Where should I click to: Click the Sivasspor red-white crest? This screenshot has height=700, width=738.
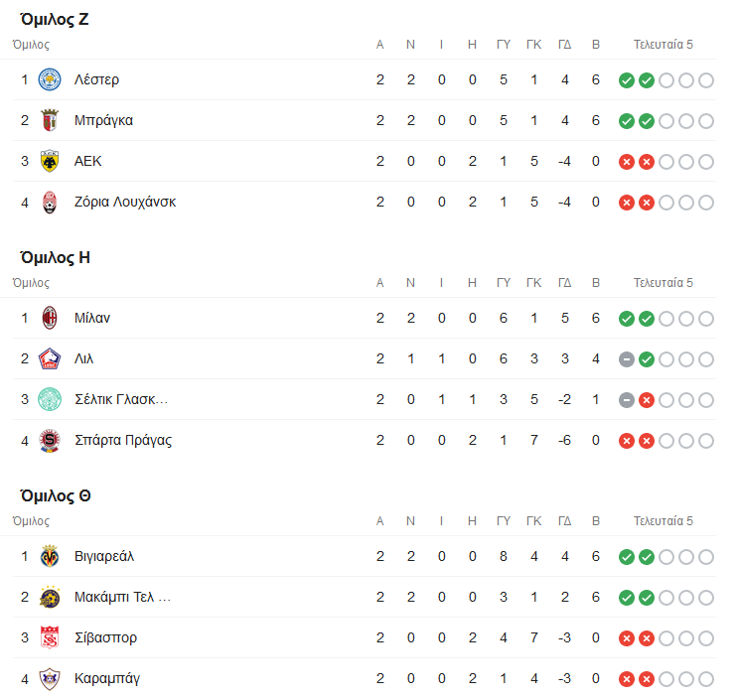[x=49, y=637]
